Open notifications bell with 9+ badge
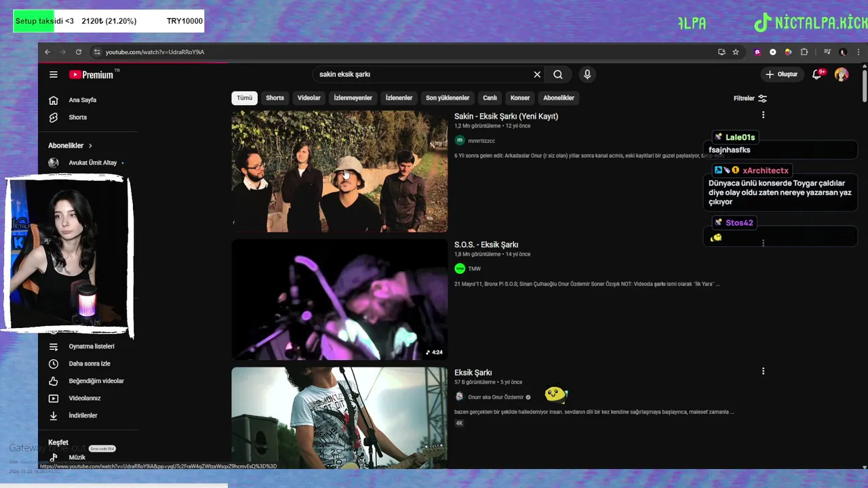 (x=817, y=74)
